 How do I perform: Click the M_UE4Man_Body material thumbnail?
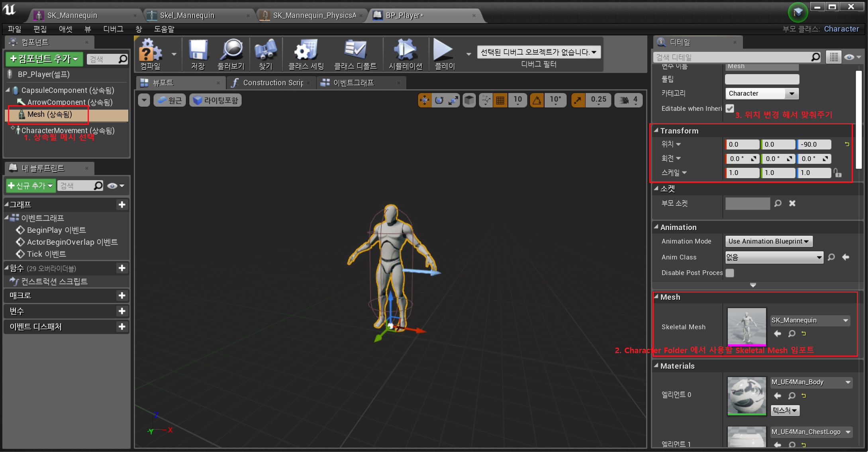coord(746,395)
